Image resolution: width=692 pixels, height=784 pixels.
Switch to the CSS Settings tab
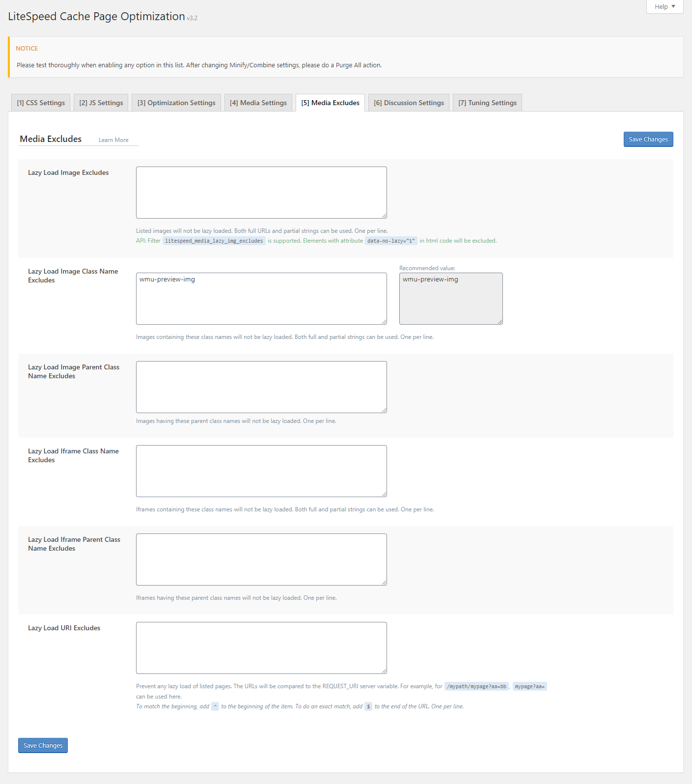(x=41, y=103)
